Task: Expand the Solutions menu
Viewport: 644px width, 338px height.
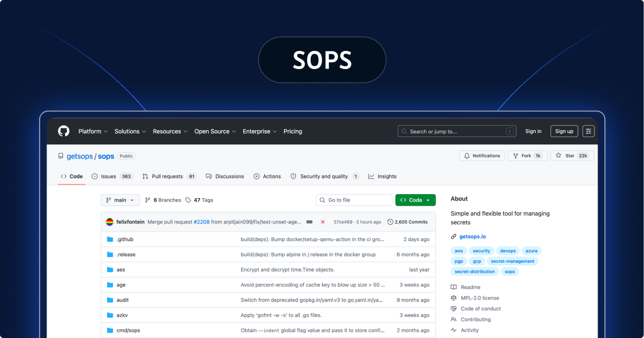Action: click(x=130, y=131)
